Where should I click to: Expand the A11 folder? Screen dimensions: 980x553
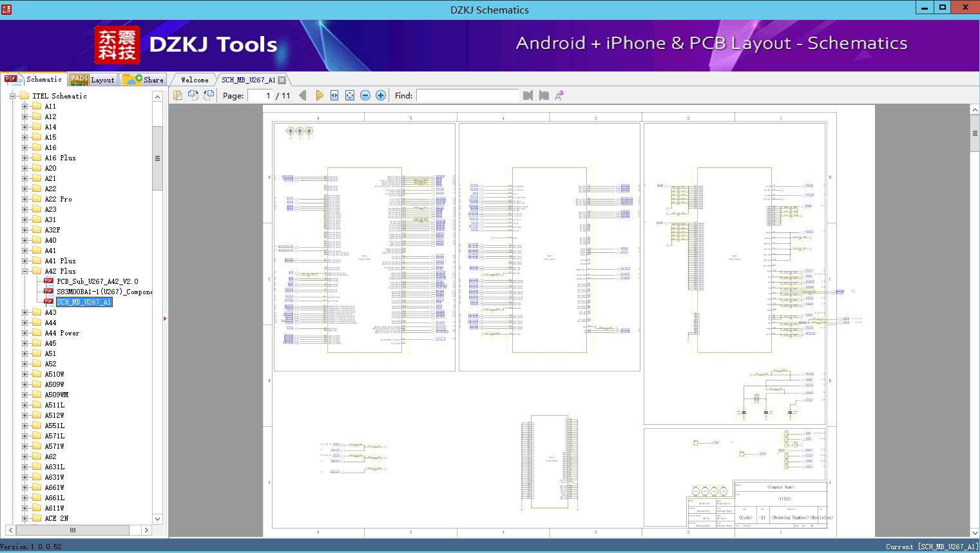click(24, 106)
